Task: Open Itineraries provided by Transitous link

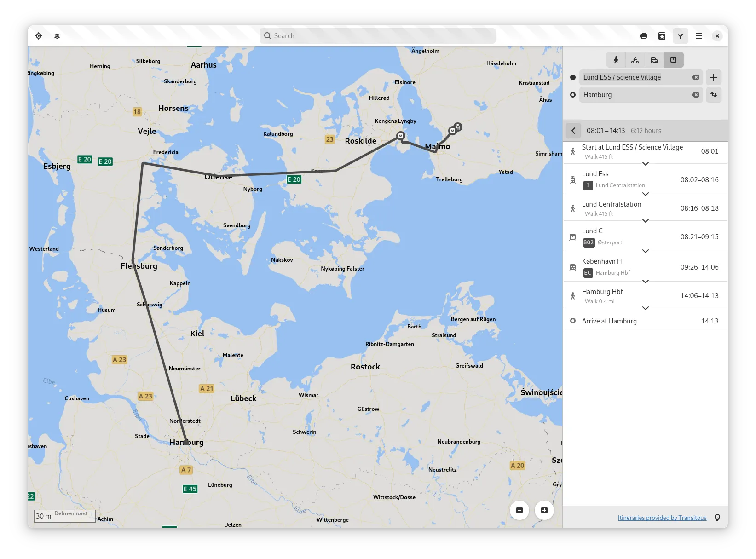Action: [x=662, y=518]
